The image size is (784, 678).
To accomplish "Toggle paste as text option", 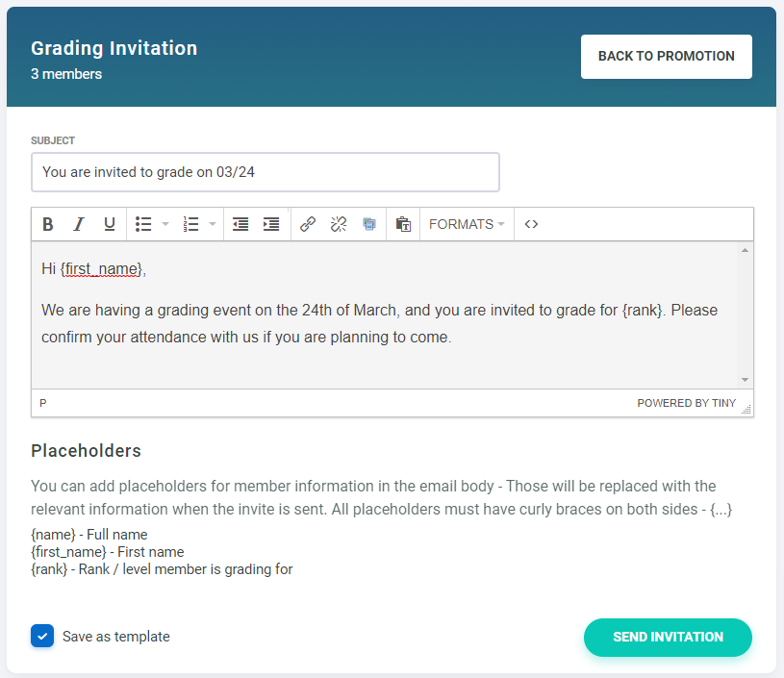I will 404,224.
